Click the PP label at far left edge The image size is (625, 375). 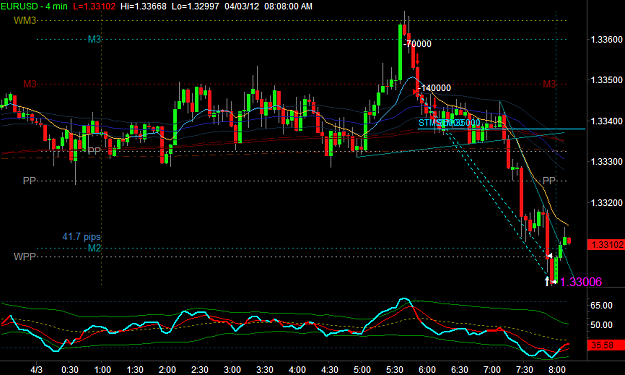point(29,181)
